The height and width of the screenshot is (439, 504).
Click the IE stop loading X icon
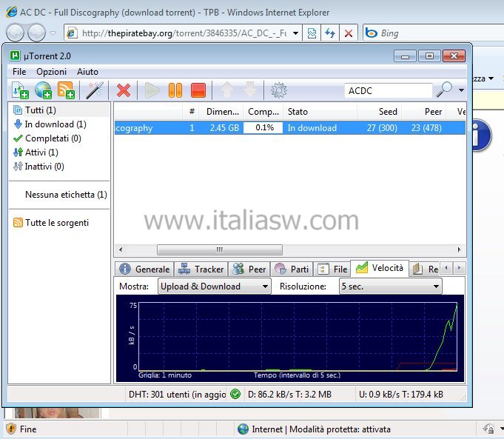pyautogui.click(x=349, y=33)
